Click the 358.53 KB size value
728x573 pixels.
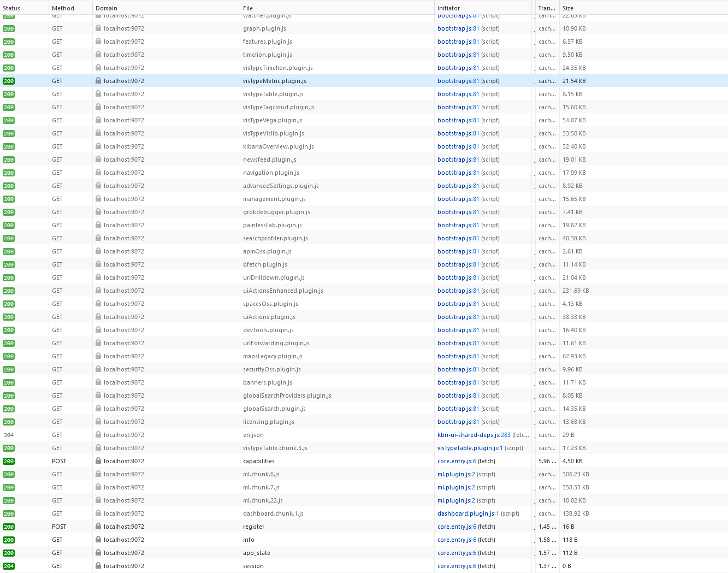click(576, 487)
